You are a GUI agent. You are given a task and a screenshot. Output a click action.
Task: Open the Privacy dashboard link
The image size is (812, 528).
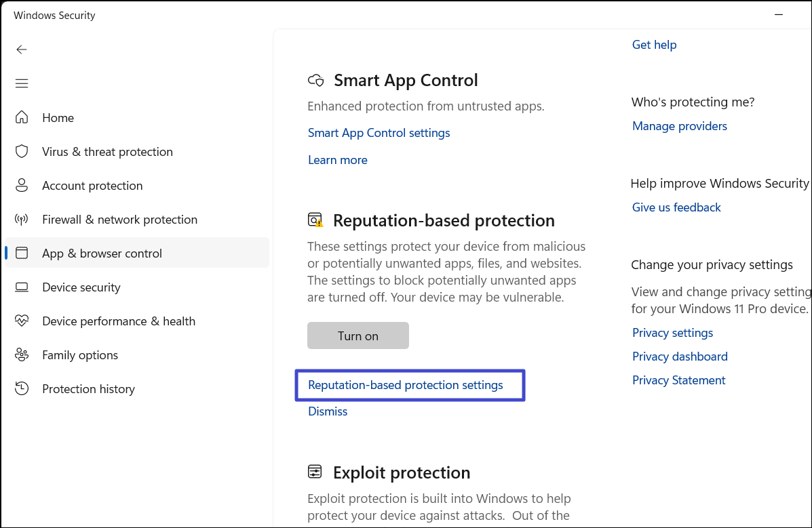pyautogui.click(x=680, y=357)
